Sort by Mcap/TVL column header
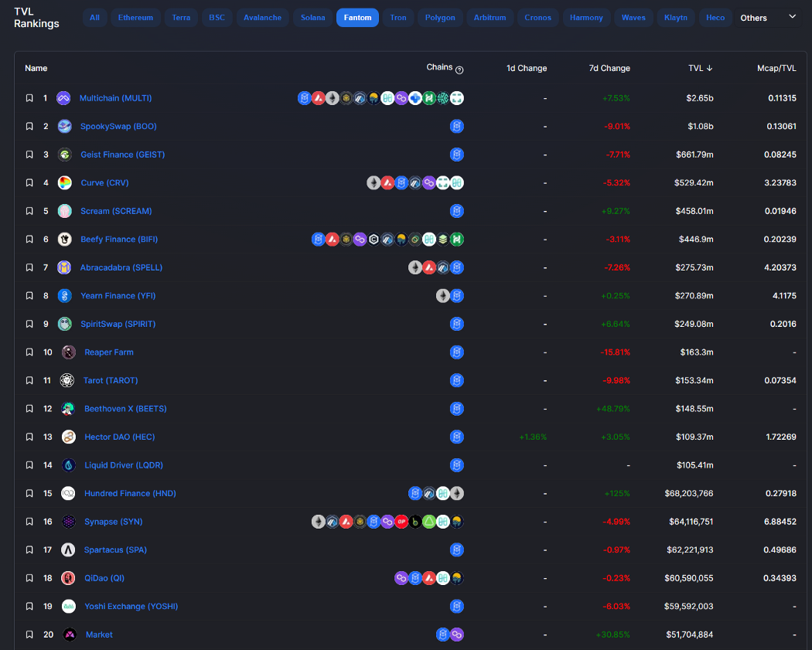Image resolution: width=812 pixels, height=650 pixels. click(776, 68)
